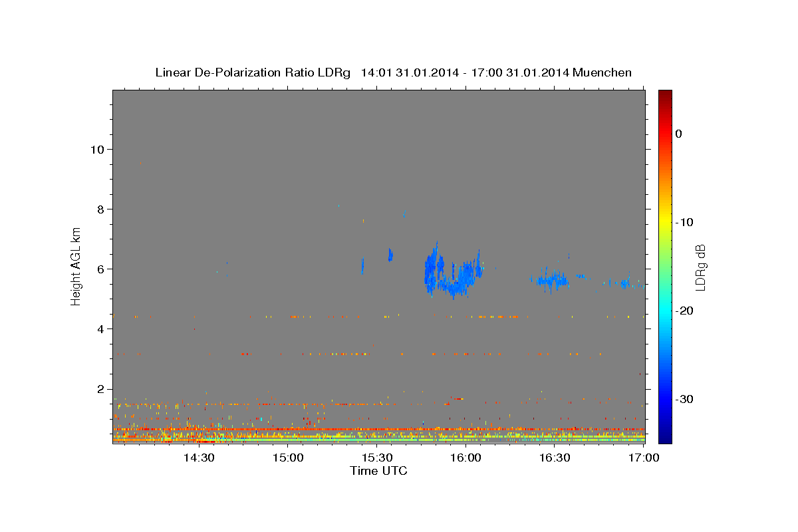Click the 15:30 time tick label
The height and width of the screenshot is (532, 798).
[x=377, y=458]
